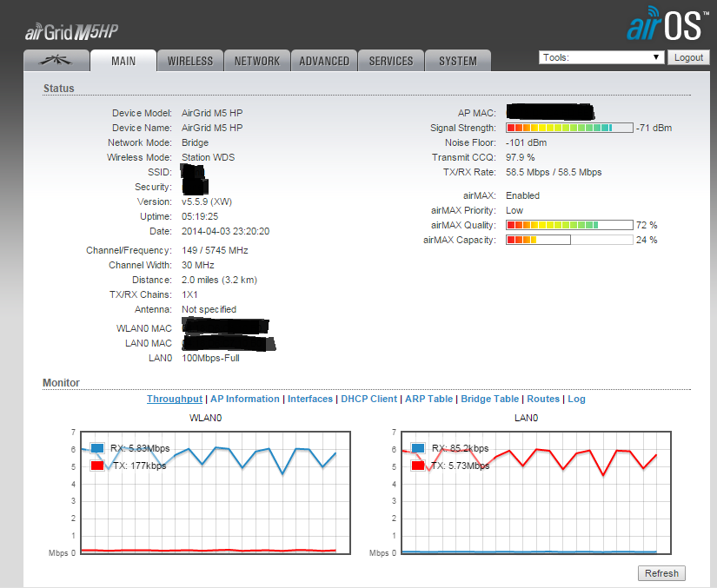Click the "Monitor" section heading
The height and width of the screenshot is (588, 717).
point(62,383)
